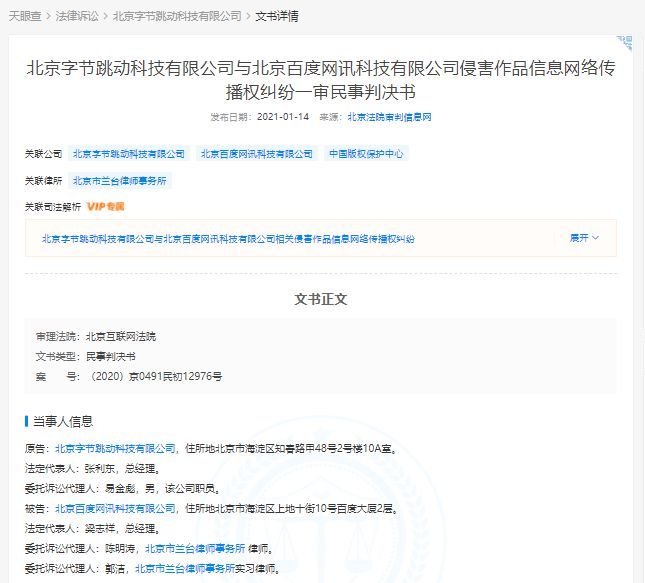
Task: Open the 法律诉讼 breadcrumb
Action: point(77,17)
